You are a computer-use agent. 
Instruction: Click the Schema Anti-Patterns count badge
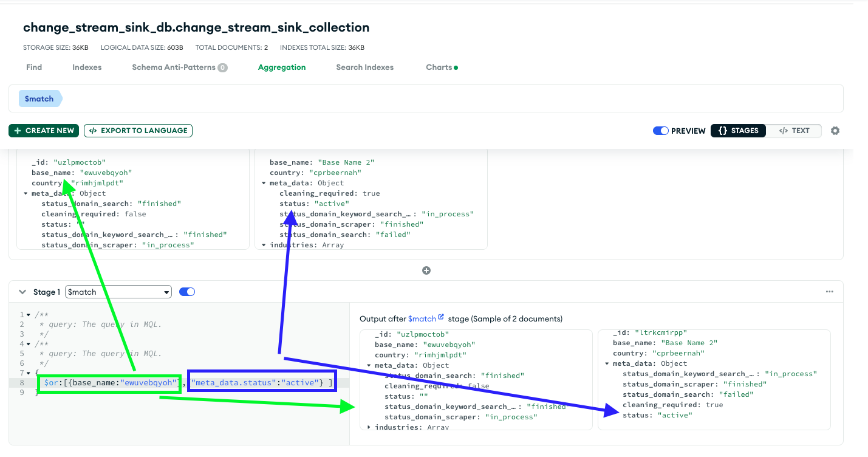223,67
